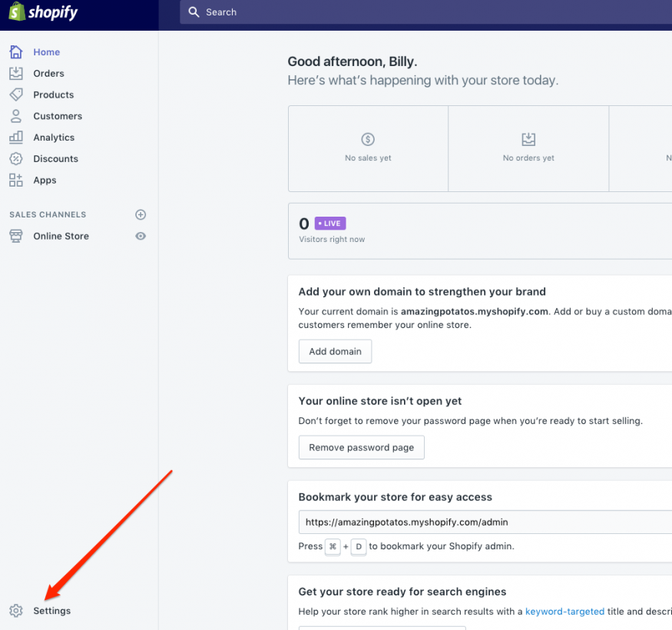Click the Home house icon
This screenshot has width=672, height=630.
16,52
